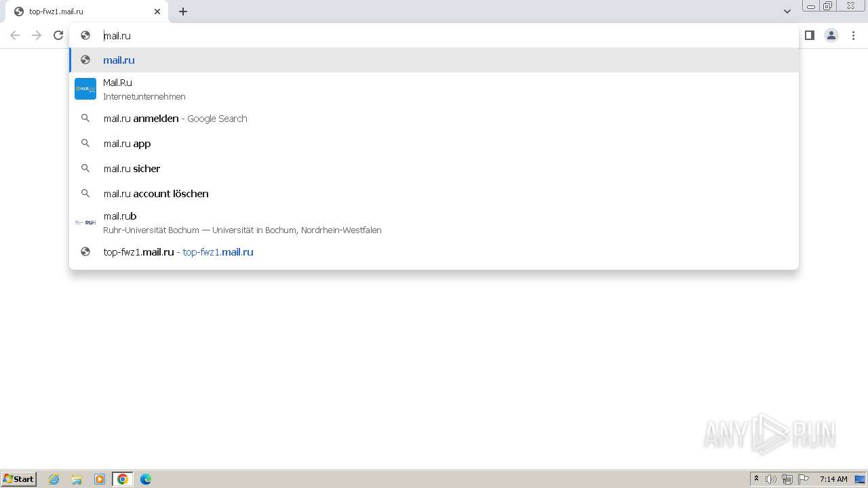This screenshot has height=488, width=868.
Task: Select the Mail.Ru Internetunternehmen entity suggestion
Action: click(434, 89)
